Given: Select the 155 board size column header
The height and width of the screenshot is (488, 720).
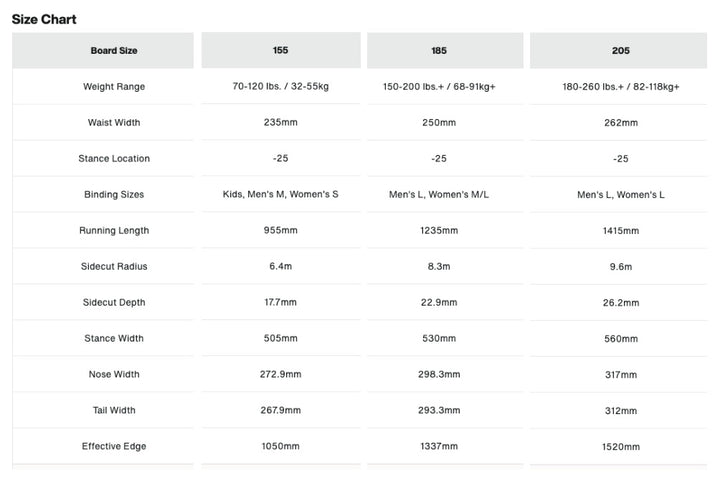Looking at the screenshot, I should tap(281, 50).
